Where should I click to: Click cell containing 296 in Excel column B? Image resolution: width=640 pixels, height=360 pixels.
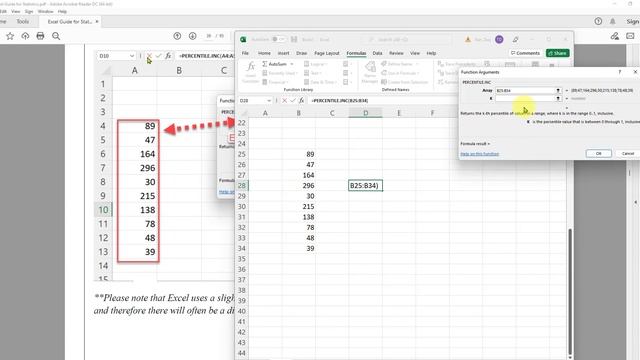click(x=298, y=185)
